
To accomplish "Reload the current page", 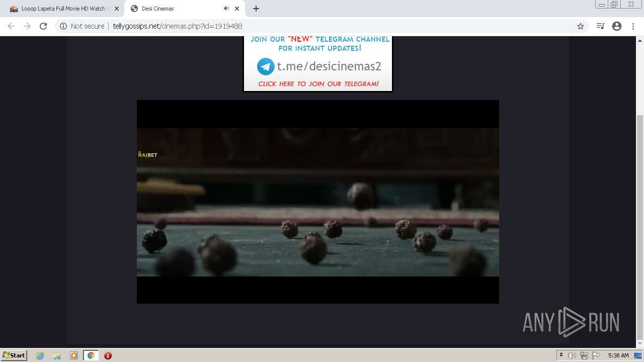I will [43, 26].
